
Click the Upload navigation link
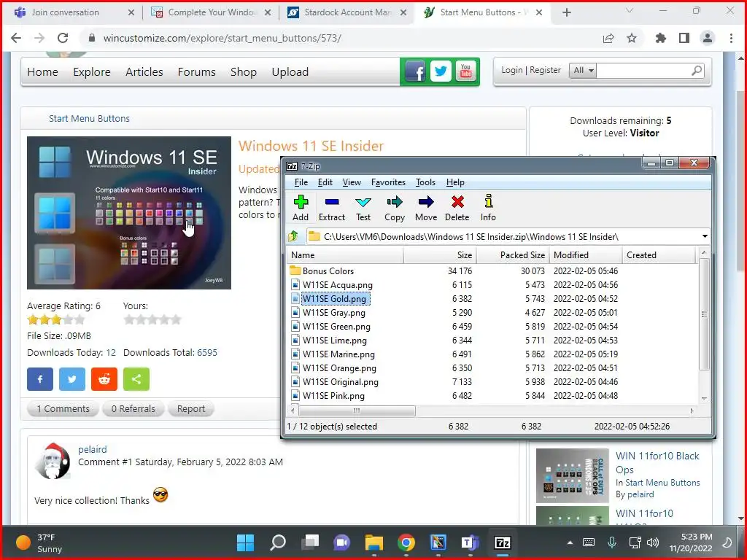[x=290, y=72]
